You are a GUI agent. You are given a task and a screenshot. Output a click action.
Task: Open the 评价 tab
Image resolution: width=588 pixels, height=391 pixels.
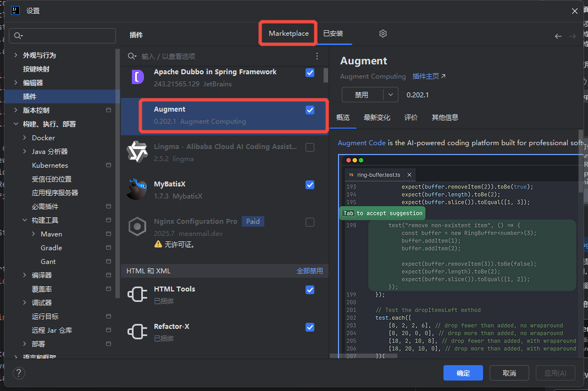click(x=411, y=118)
